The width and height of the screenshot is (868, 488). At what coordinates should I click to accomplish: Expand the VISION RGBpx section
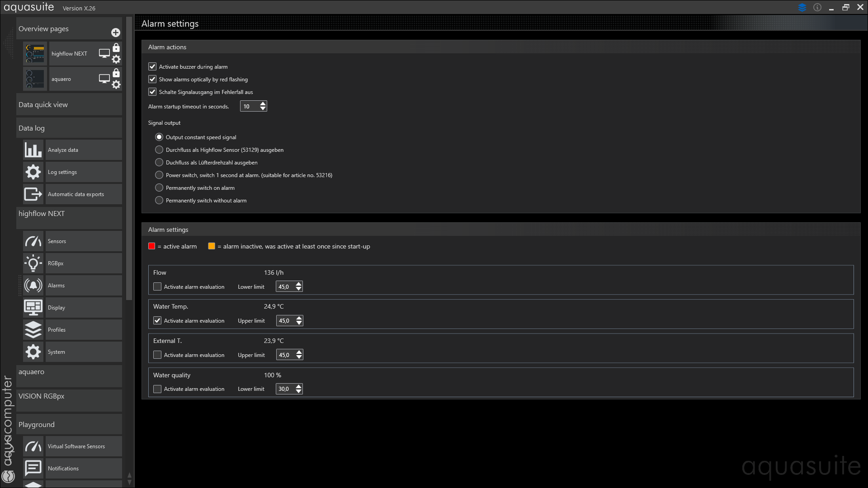(x=69, y=400)
